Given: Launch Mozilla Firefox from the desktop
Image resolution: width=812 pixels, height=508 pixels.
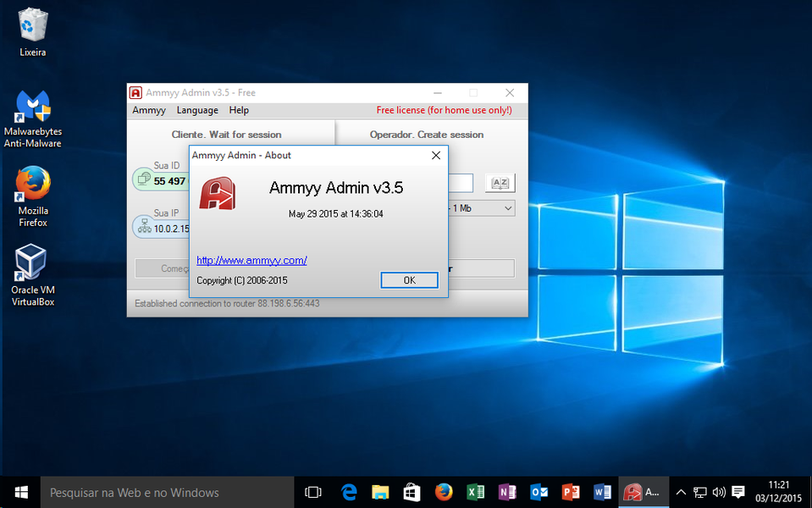Looking at the screenshot, I should [x=33, y=185].
